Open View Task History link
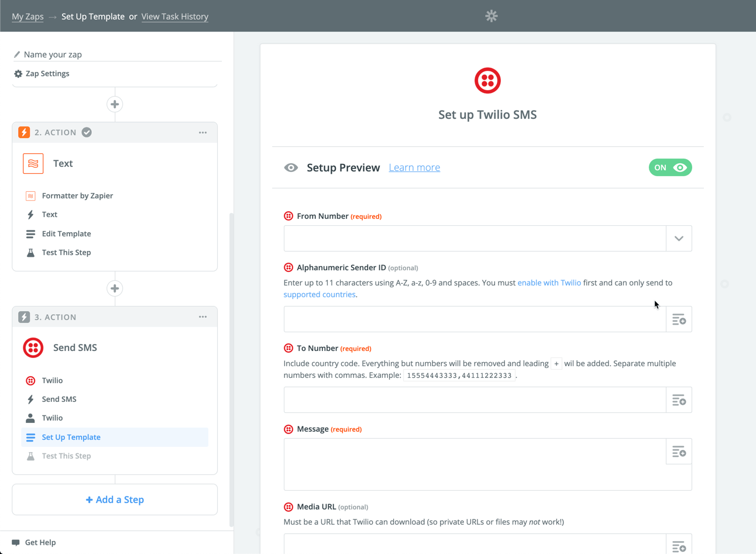Viewport: 756px width, 554px height. [x=175, y=16]
